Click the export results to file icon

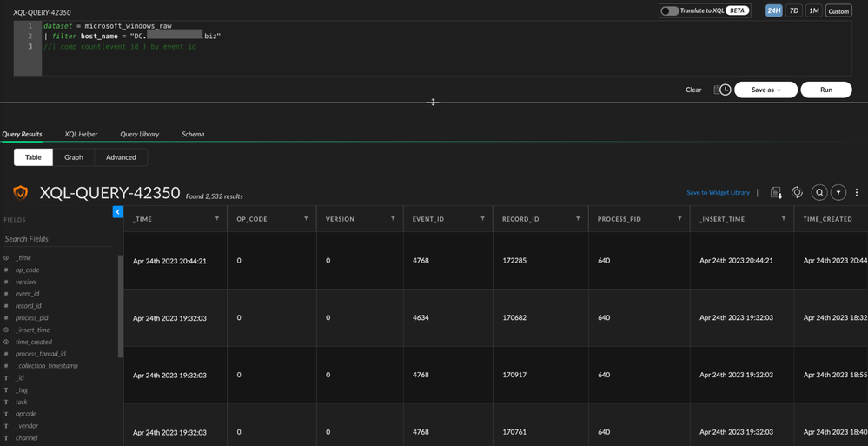coord(776,193)
